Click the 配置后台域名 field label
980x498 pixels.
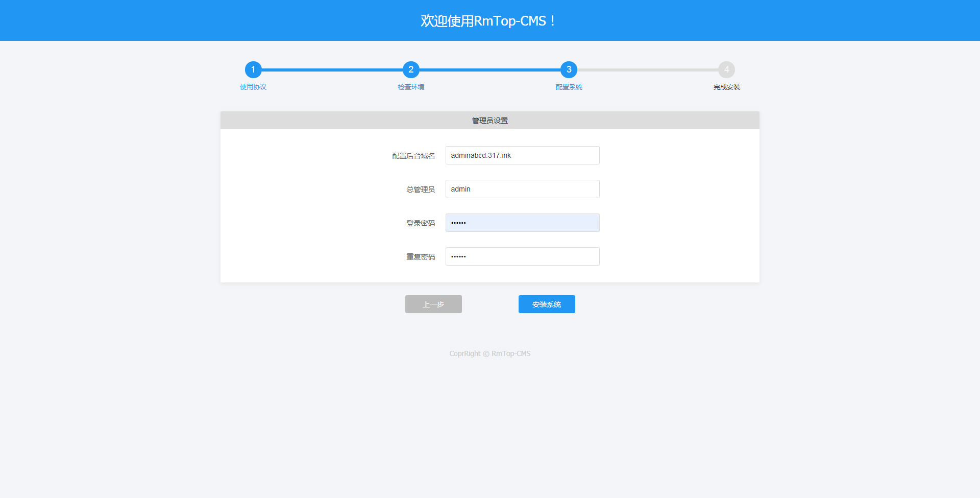(x=413, y=156)
